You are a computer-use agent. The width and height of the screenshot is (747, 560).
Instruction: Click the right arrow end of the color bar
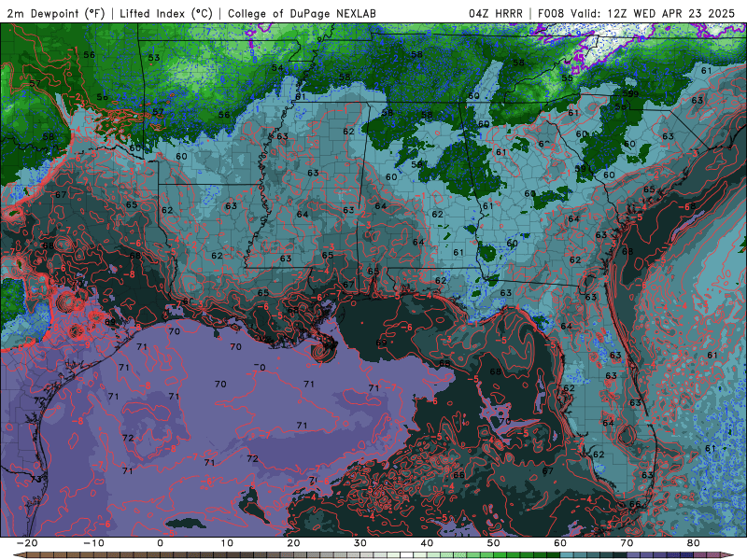[729, 555]
